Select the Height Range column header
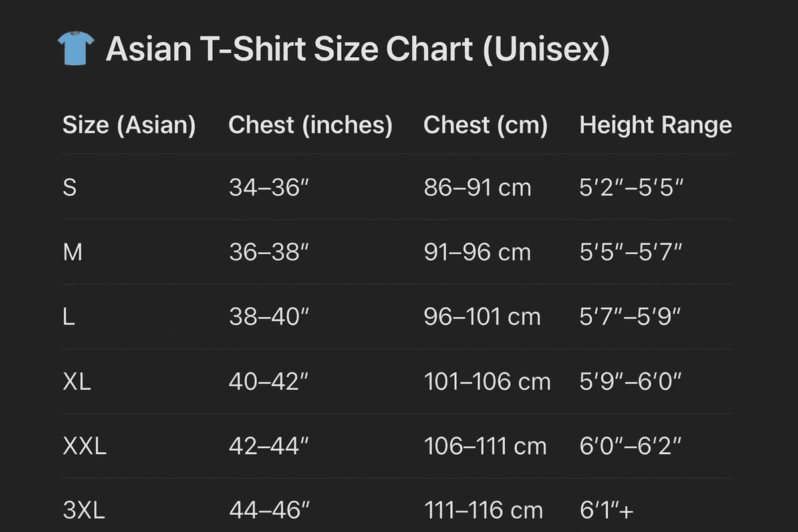 point(656,125)
